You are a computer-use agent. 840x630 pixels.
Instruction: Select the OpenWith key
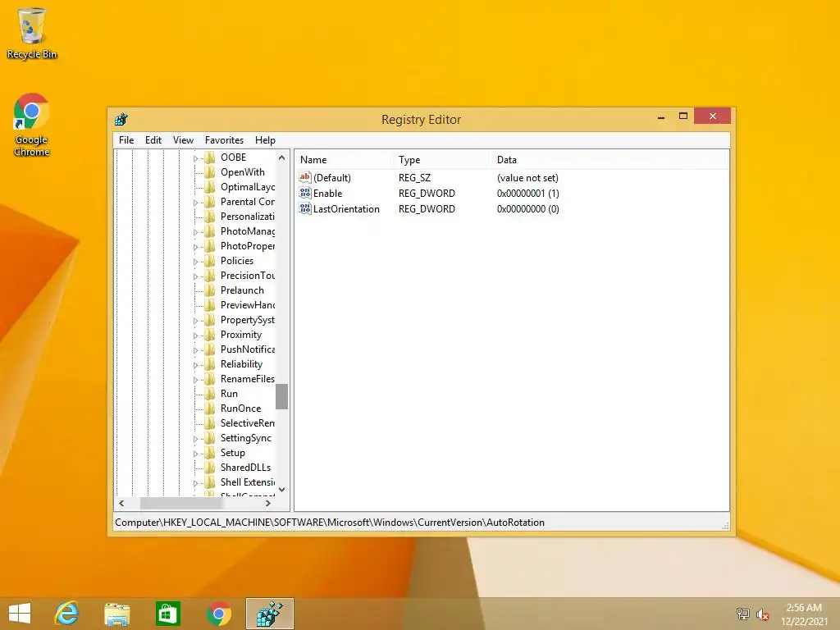[x=243, y=172]
